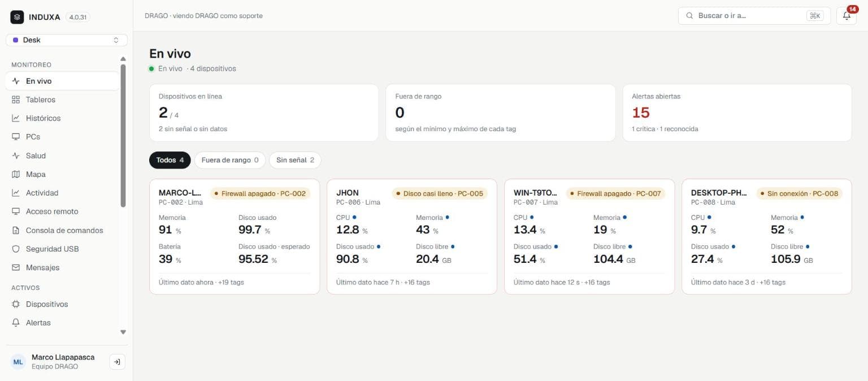Click the JHON device name
868x381 pixels.
click(x=348, y=193)
